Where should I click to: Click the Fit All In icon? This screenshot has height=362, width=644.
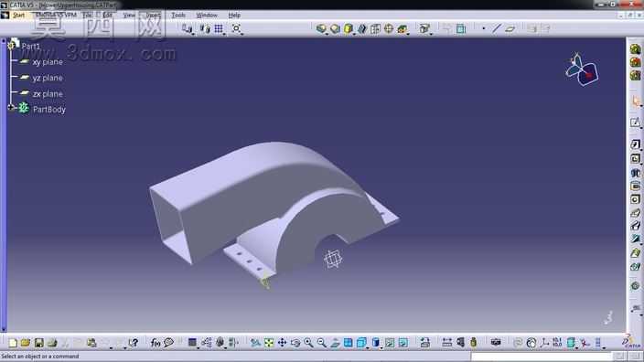[x=269, y=343]
